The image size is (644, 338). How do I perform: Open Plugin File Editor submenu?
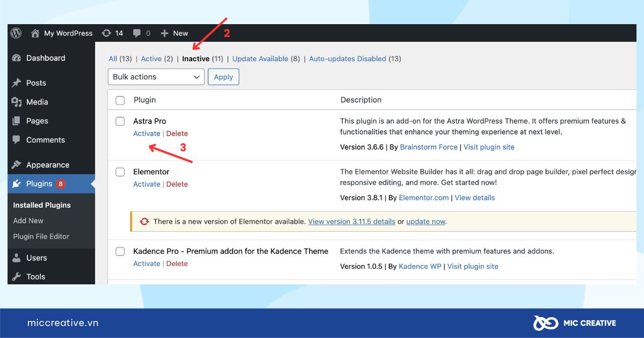tap(41, 236)
